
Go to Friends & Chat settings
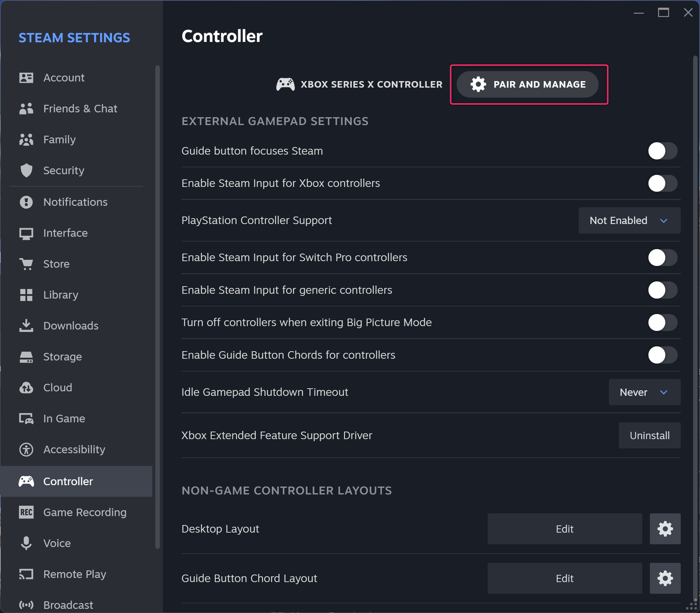click(76, 109)
